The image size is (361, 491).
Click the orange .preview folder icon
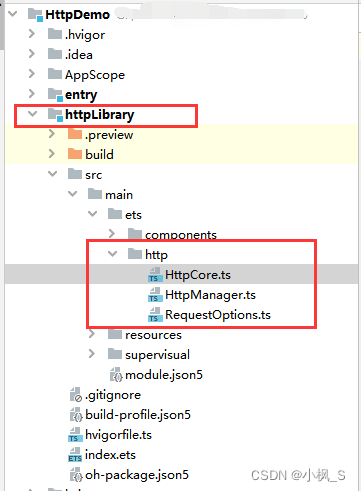click(x=75, y=134)
